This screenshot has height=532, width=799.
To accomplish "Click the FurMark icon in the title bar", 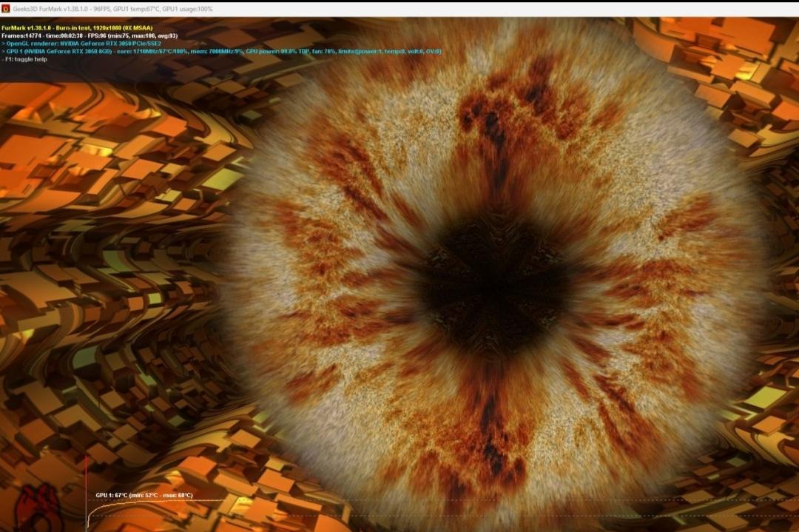I will (6, 8).
